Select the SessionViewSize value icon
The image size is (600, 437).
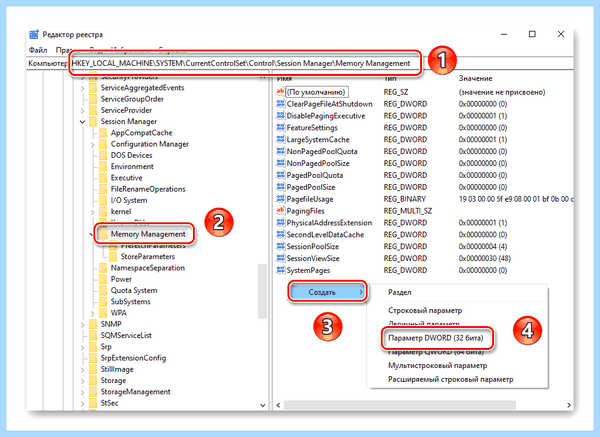click(x=280, y=258)
